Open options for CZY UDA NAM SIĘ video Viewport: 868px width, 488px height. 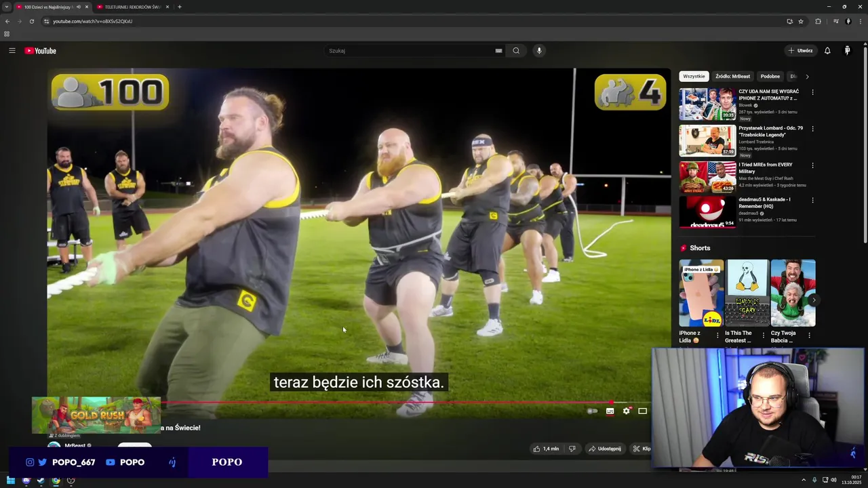pos(812,92)
